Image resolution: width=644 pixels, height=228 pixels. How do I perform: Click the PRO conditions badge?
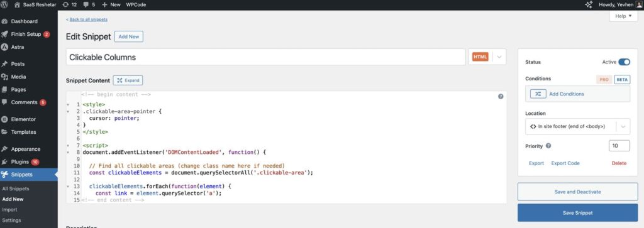coord(604,80)
